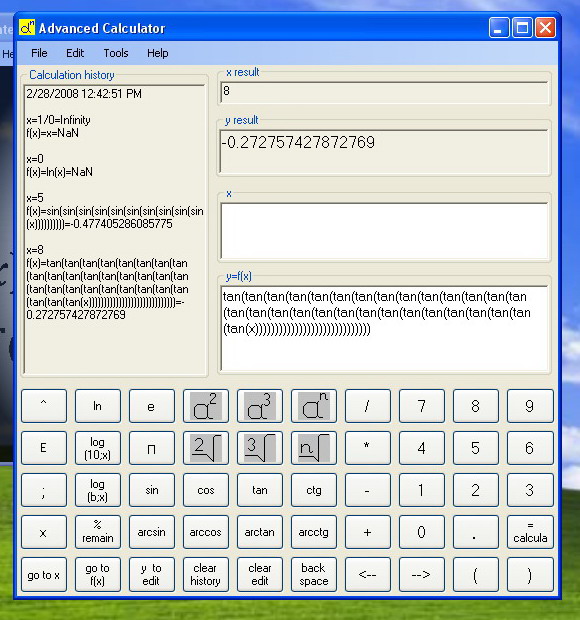The image size is (580, 620).
Task: Open the Tools menu
Action: point(116,53)
